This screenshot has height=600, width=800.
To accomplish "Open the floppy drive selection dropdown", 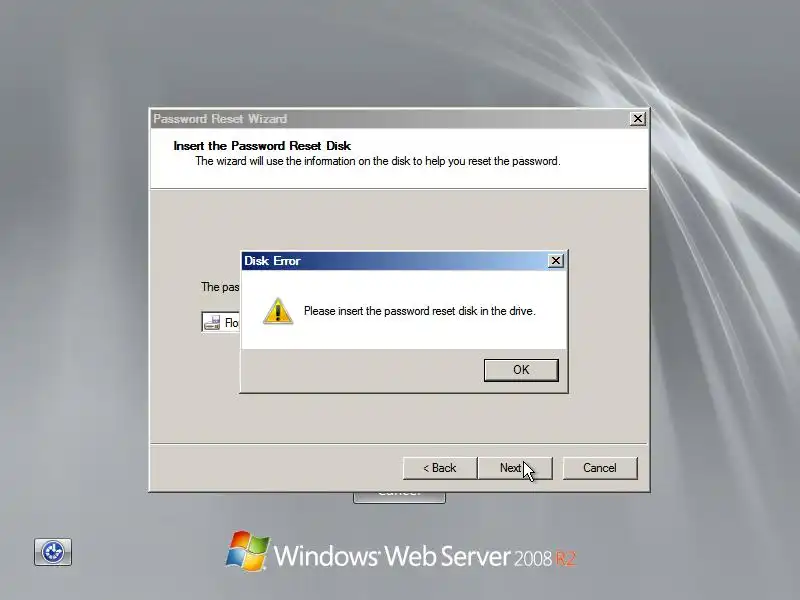I will click(x=220, y=322).
